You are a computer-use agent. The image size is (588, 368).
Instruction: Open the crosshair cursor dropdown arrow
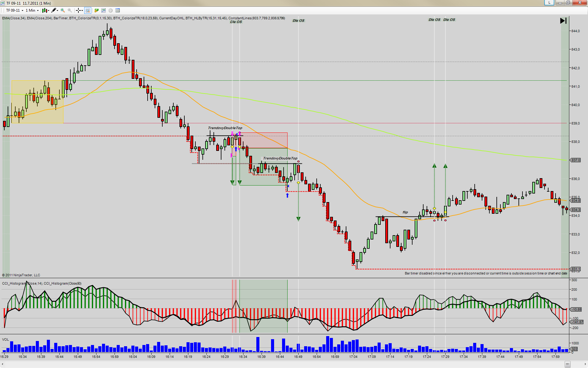pyautogui.click(x=82, y=10)
